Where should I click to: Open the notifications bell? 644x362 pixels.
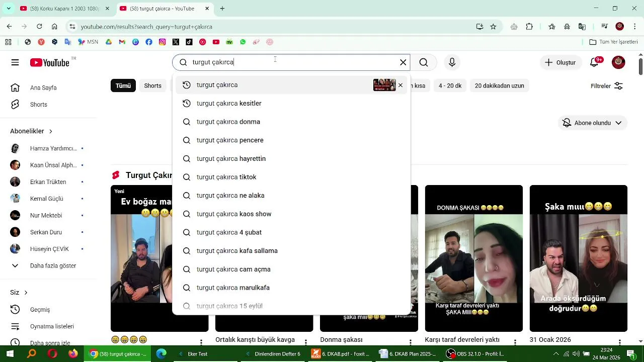(595, 62)
